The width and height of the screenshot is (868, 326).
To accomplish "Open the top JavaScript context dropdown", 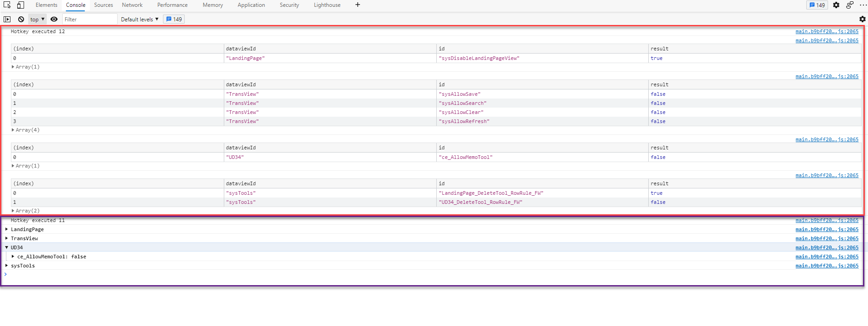I will click(x=37, y=19).
